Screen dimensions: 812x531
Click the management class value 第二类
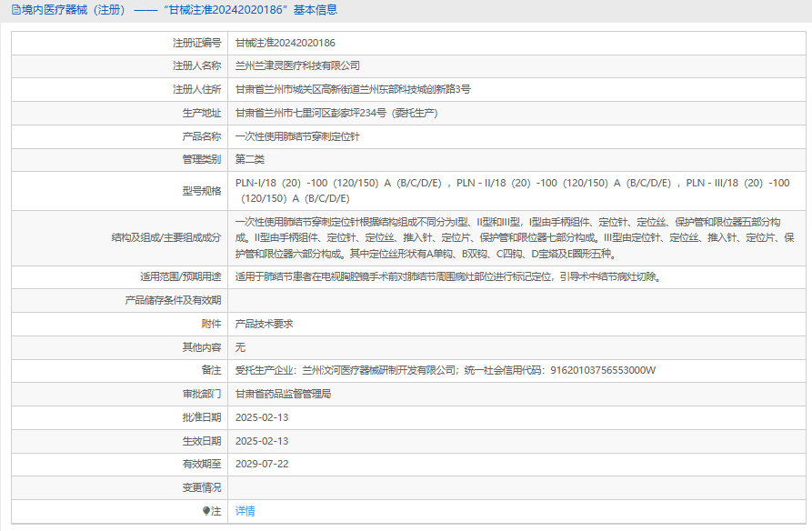(250, 159)
